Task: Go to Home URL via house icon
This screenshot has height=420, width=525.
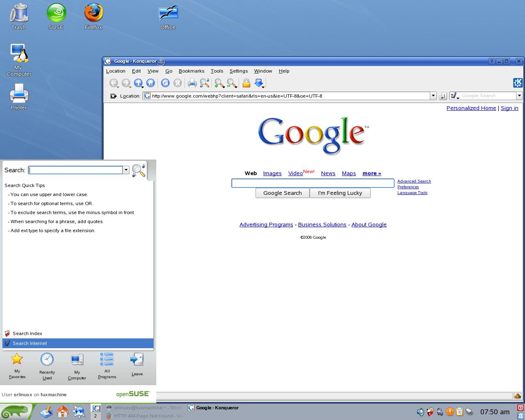Action: pyautogui.click(x=151, y=83)
